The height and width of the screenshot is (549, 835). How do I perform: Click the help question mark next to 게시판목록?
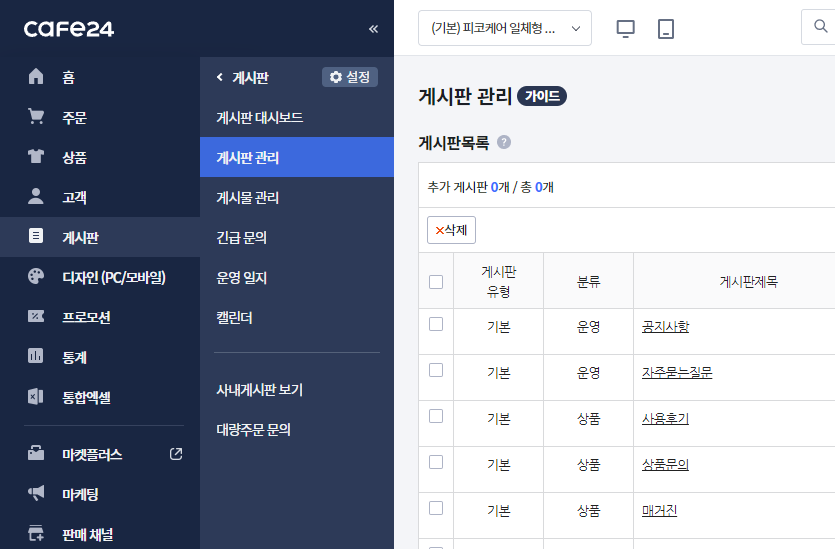click(504, 142)
